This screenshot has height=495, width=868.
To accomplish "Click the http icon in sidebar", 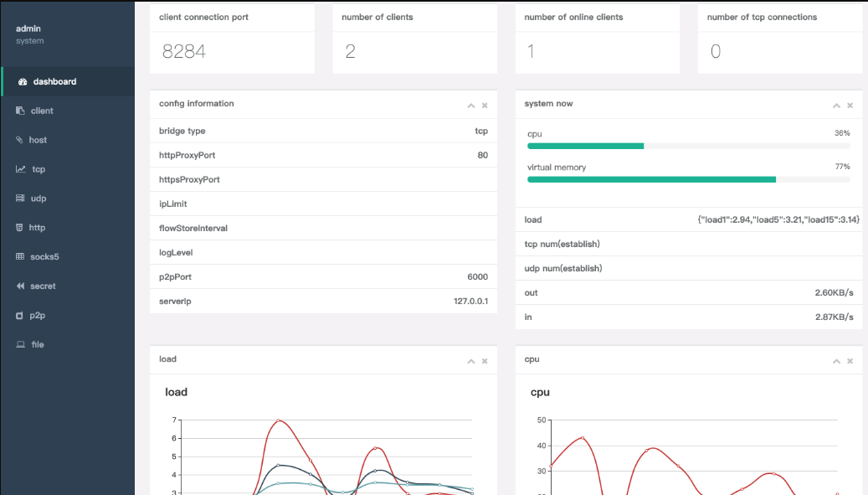I will pos(19,228).
